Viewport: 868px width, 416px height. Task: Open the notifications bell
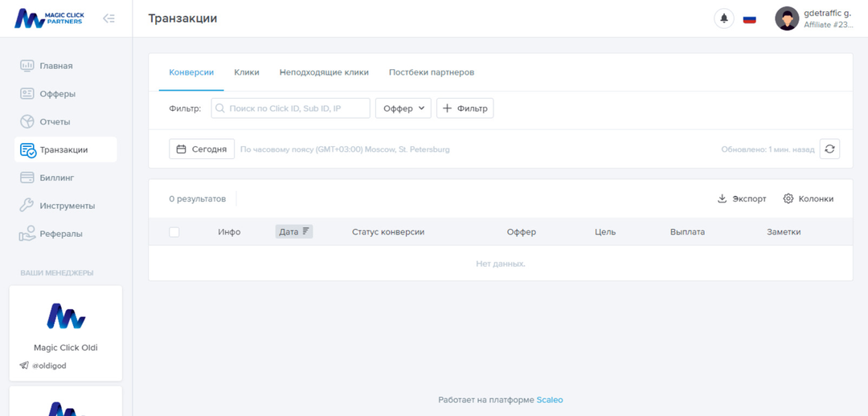[x=723, y=18]
